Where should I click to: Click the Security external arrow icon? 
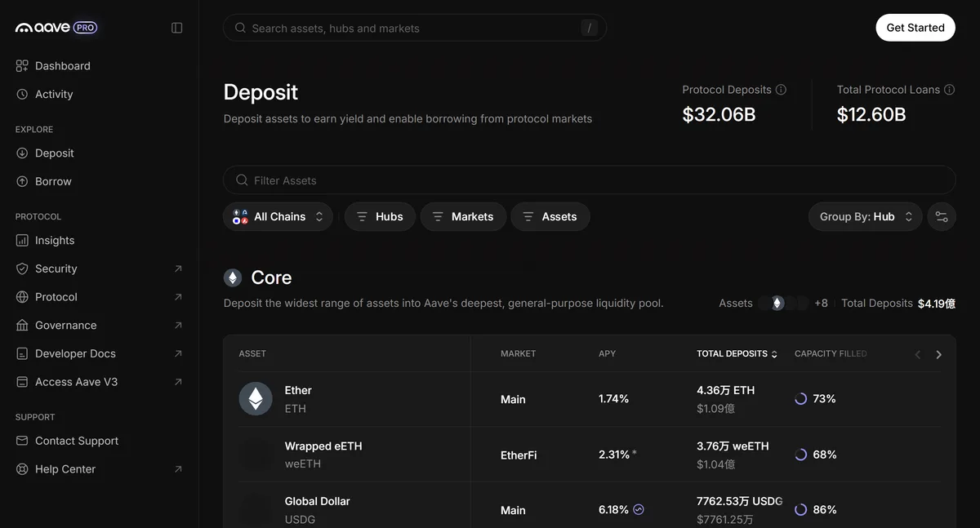click(x=178, y=268)
